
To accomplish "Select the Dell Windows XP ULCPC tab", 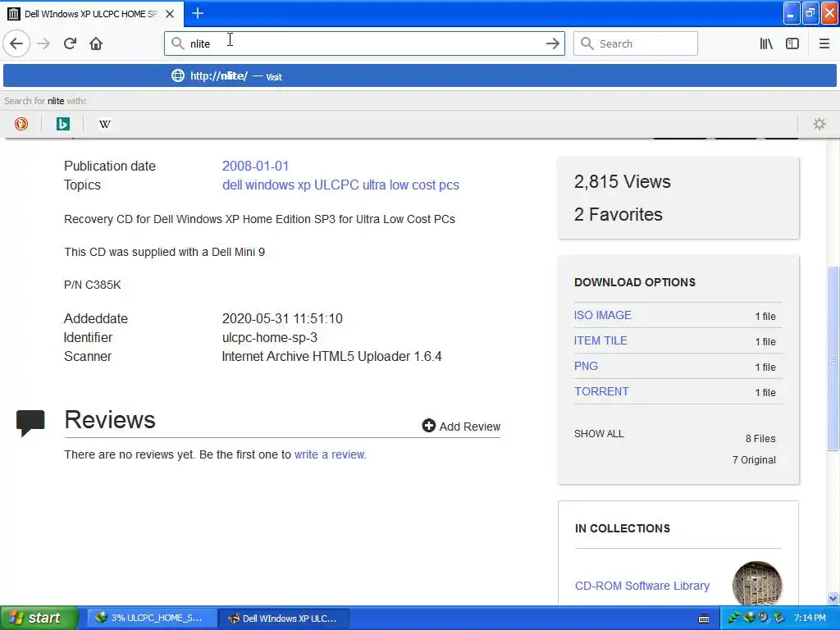I will [x=92, y=13].
